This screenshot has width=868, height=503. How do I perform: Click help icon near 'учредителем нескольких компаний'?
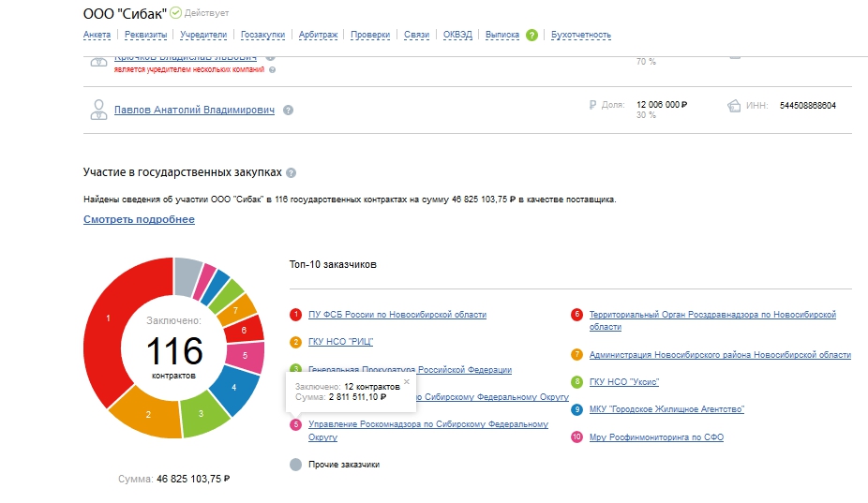point(272,69)
